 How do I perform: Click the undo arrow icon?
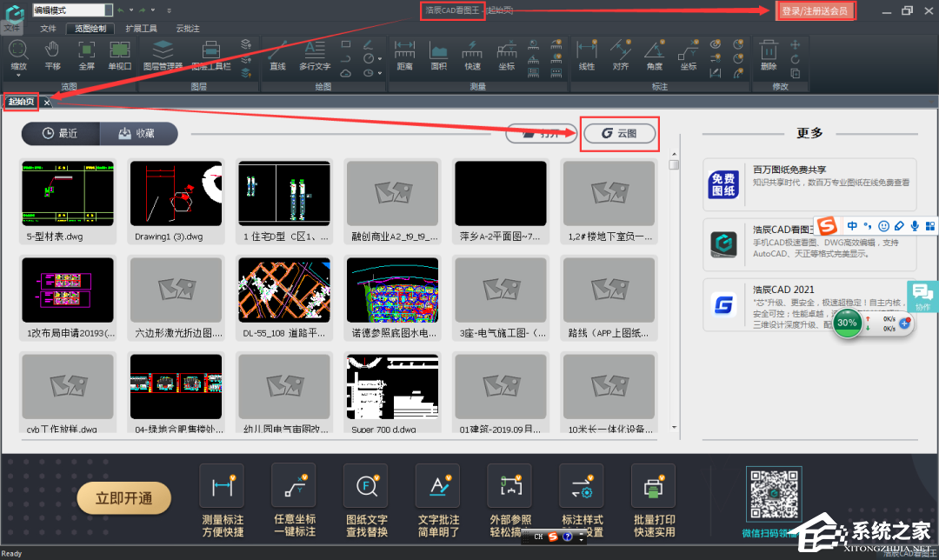pyautogui.click(x=121, y=10)
